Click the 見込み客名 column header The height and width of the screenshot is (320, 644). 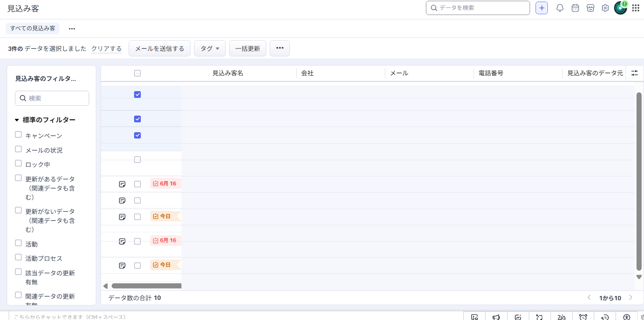pos(228,73)
